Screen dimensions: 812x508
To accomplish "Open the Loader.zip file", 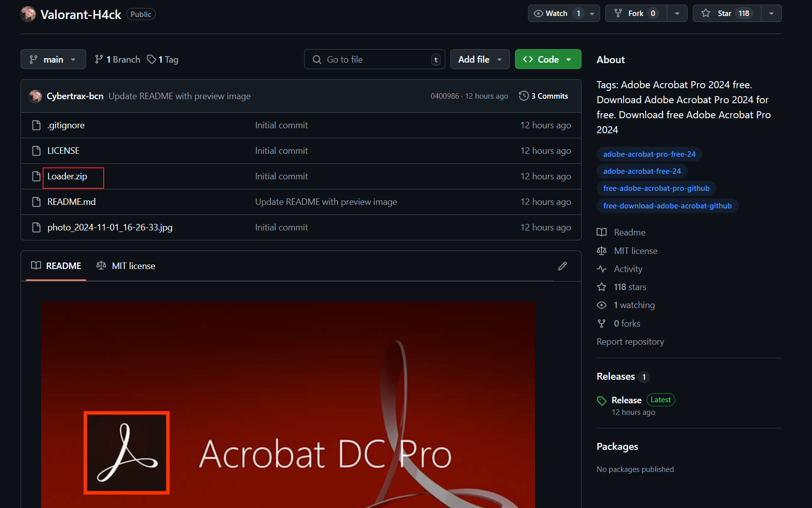I will (x=67, y=176).
